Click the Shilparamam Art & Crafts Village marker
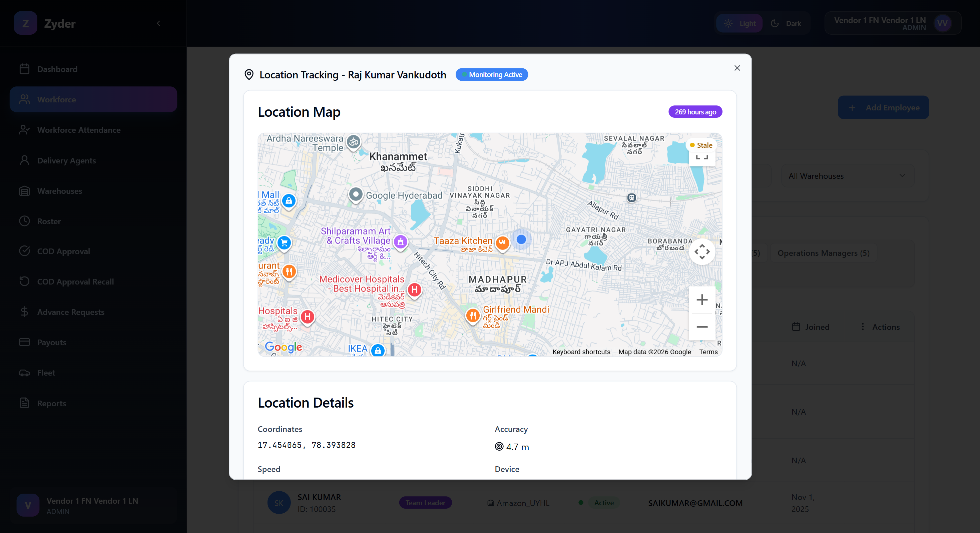This screenshot has width=980, height=533. (x=400, y=241)
